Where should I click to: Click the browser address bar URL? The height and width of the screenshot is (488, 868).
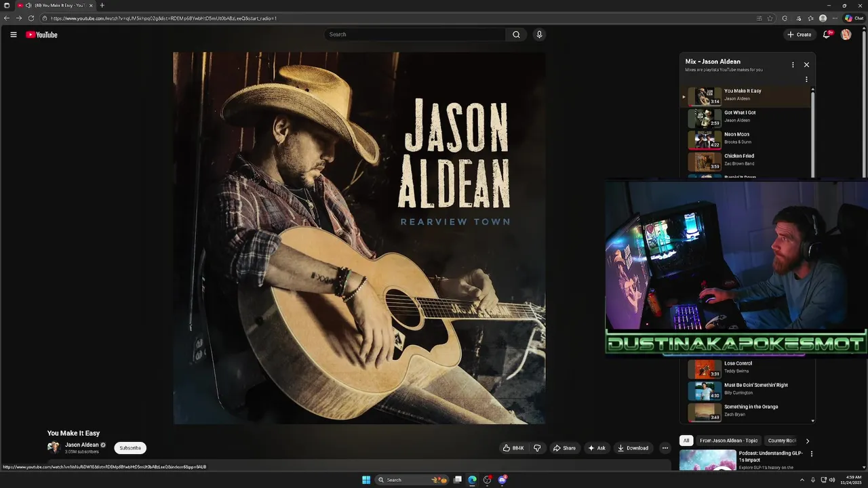point(163,18)
